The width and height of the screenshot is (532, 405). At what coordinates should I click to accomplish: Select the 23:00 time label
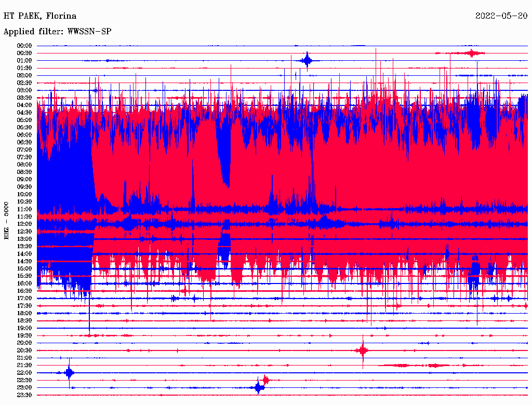[x=24, y=388]
